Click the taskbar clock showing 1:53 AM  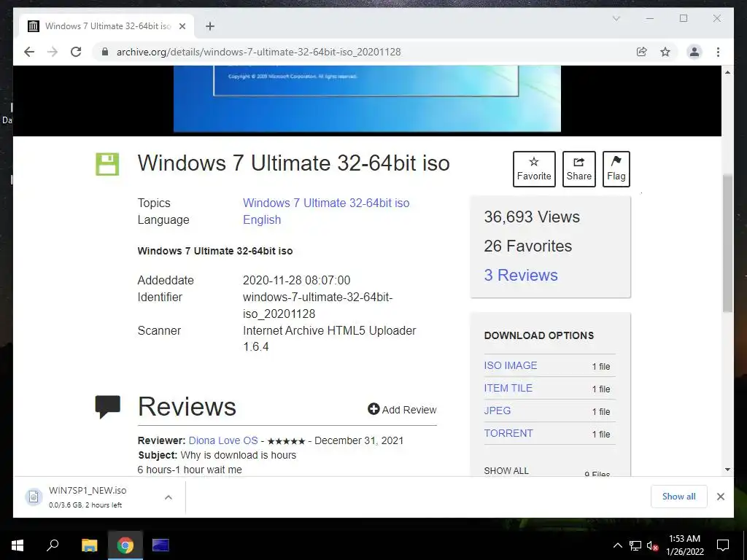(685, 545)
